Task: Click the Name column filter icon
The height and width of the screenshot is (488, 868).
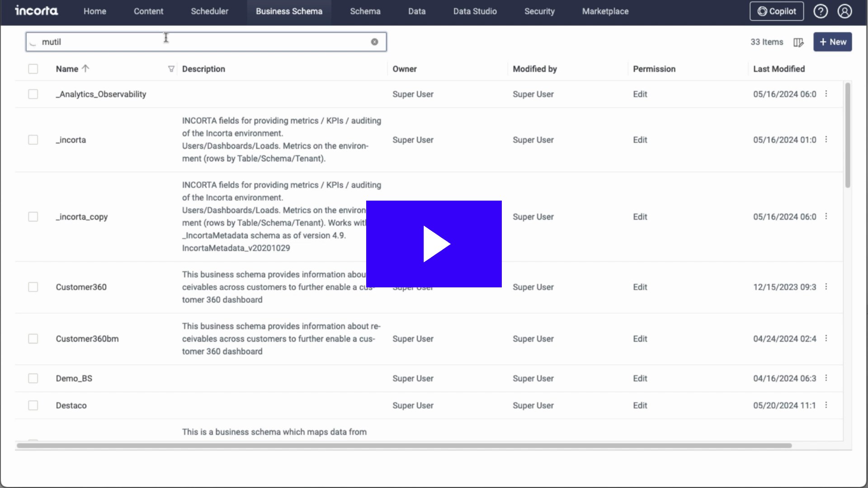Action: pyautogui.click(x=171, y=69)
